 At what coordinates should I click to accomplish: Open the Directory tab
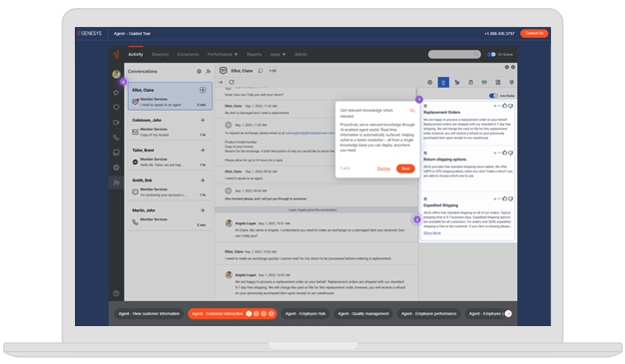160,54
